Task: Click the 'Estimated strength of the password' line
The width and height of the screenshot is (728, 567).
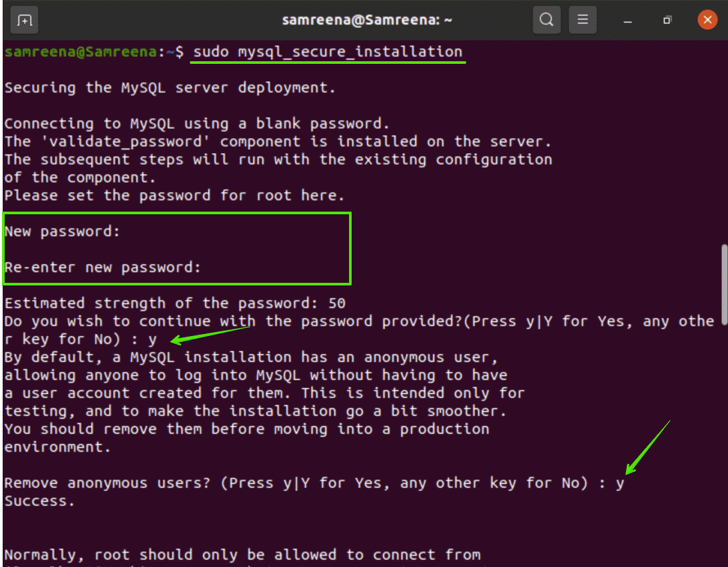Action: [175, 303]
